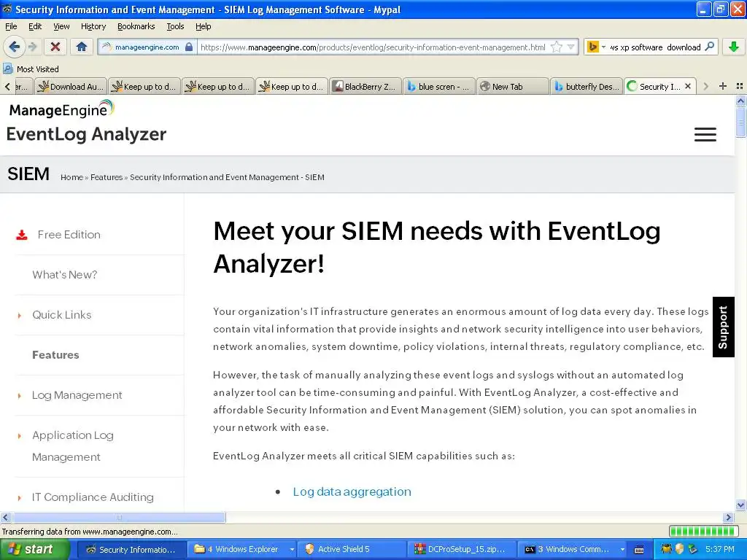Click the keyboard icon in taskbar

pyautogui.click(x=639, y=550)
